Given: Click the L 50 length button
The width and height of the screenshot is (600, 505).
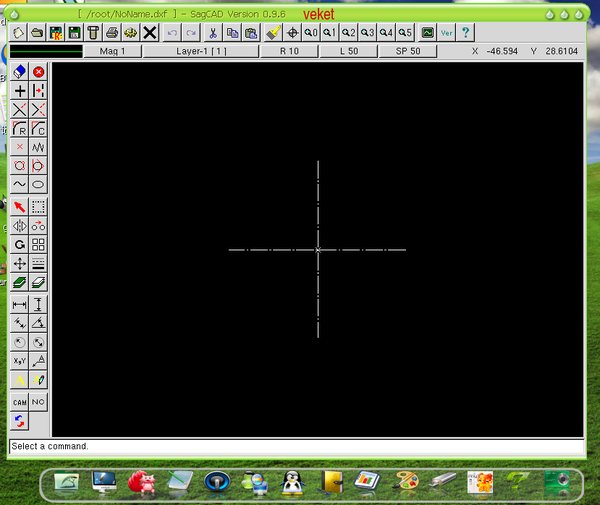Looking at the screenshot, I should click(x=349, y=51).
